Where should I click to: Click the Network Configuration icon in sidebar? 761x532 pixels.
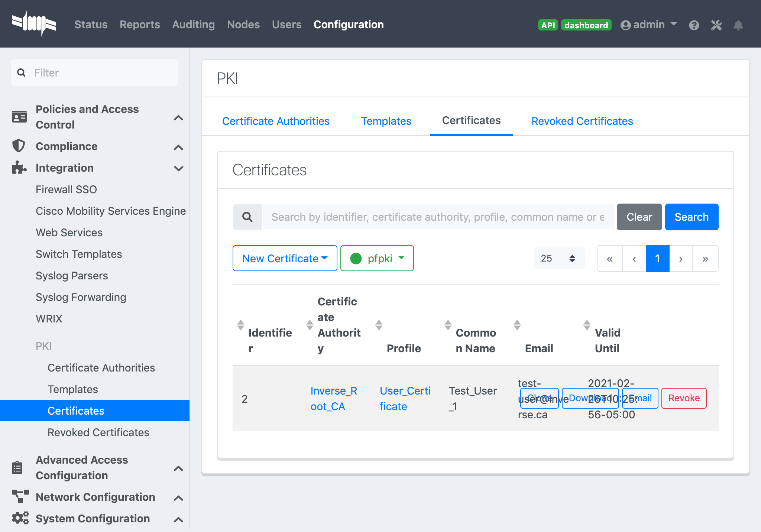tap(20, 497)
